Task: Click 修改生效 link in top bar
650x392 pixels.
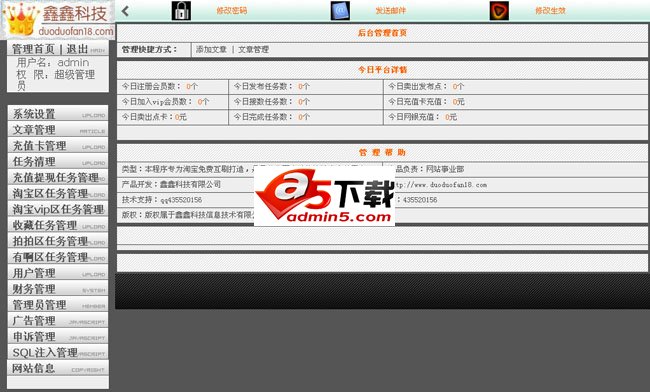Action: [x=550, y=11]
